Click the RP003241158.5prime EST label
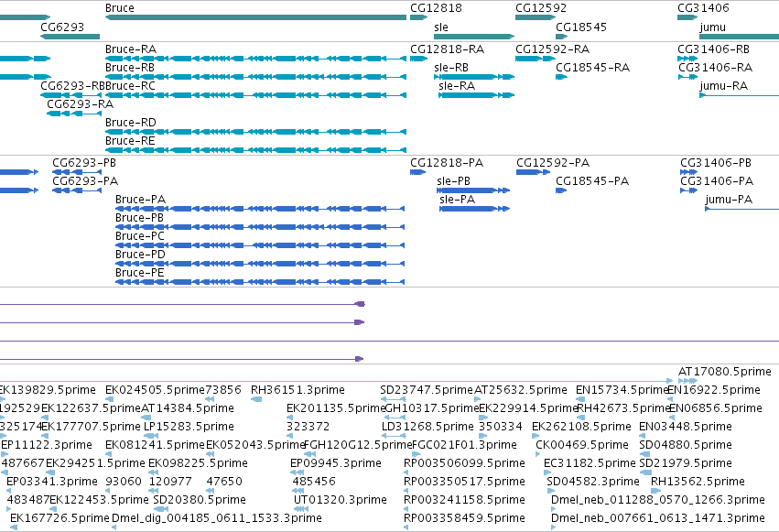This screenshot has width=779, height=532. click(x=464, y=500)
